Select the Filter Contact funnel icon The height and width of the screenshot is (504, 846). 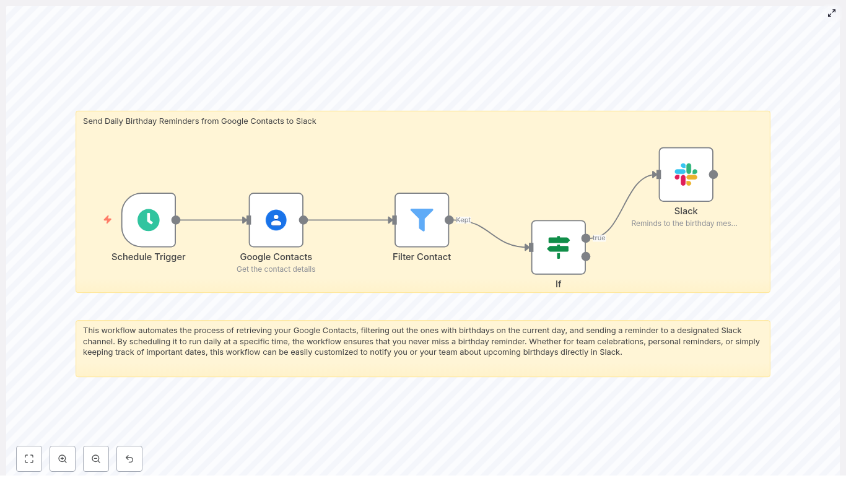tap(422, 220)
